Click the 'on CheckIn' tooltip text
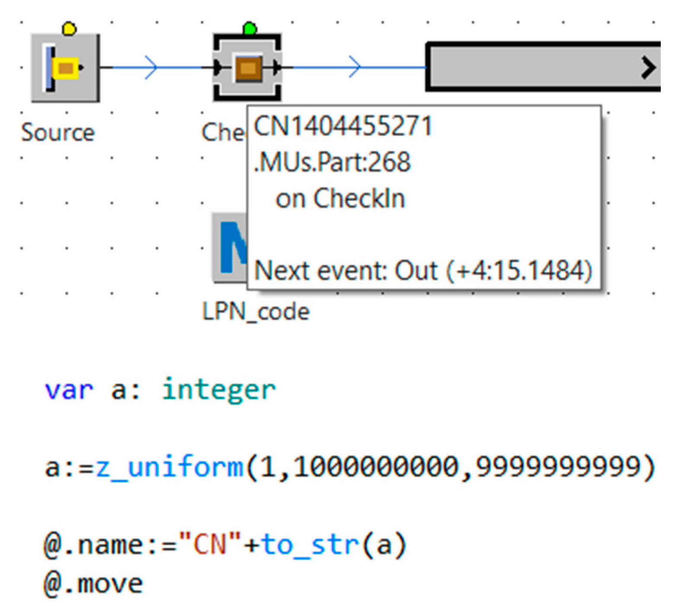675x616 pixels. (x=340, y=199)
